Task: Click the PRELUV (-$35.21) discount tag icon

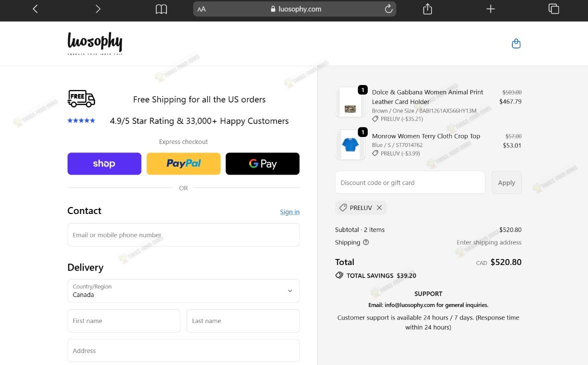Action: tap(375, 119)
